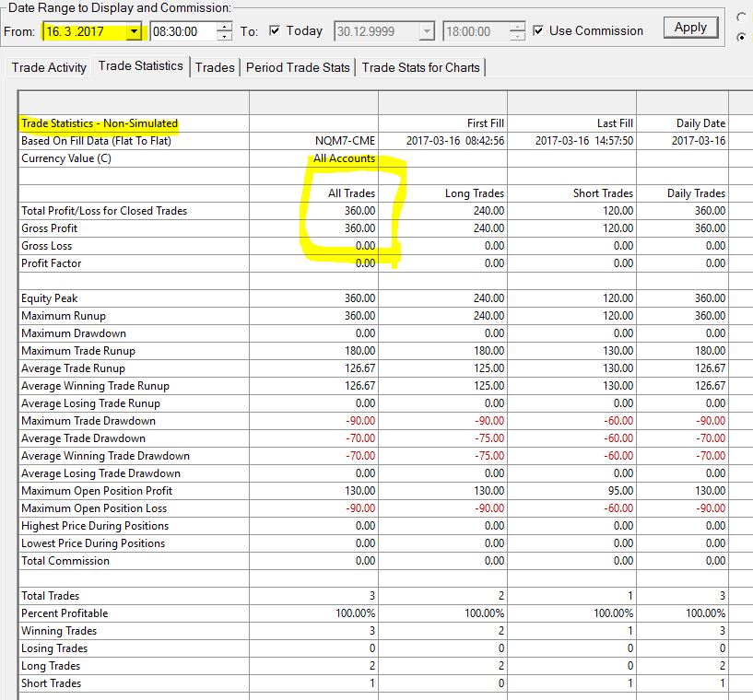Select the Winning Trades row label

(59, 632)
